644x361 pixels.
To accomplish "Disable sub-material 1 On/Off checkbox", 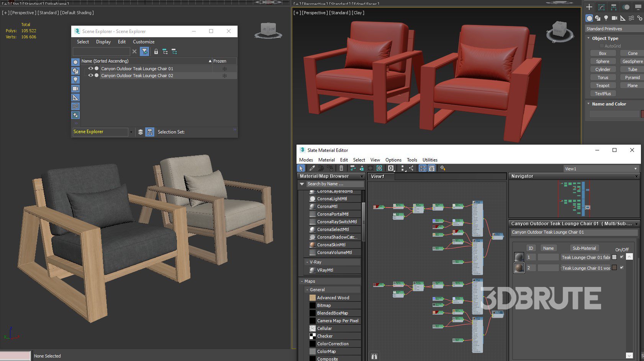I will click(x=621, y=257).
